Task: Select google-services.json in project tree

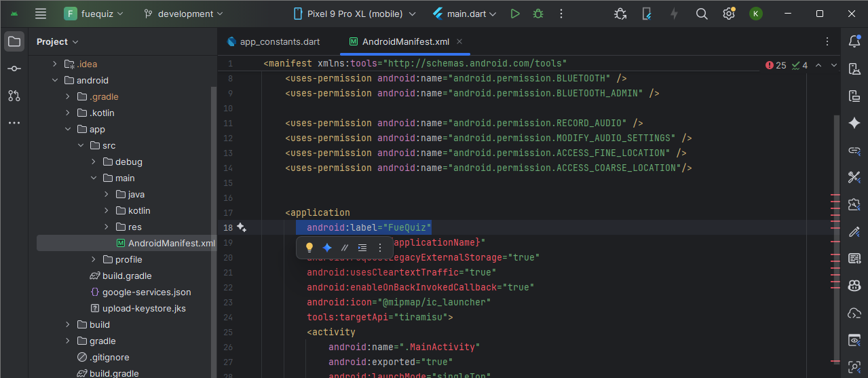Action: coord(146,292)
